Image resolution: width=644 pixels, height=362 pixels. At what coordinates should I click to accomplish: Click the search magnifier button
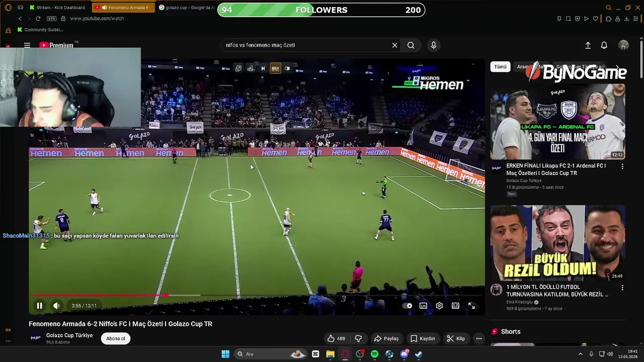coord(411,45)
